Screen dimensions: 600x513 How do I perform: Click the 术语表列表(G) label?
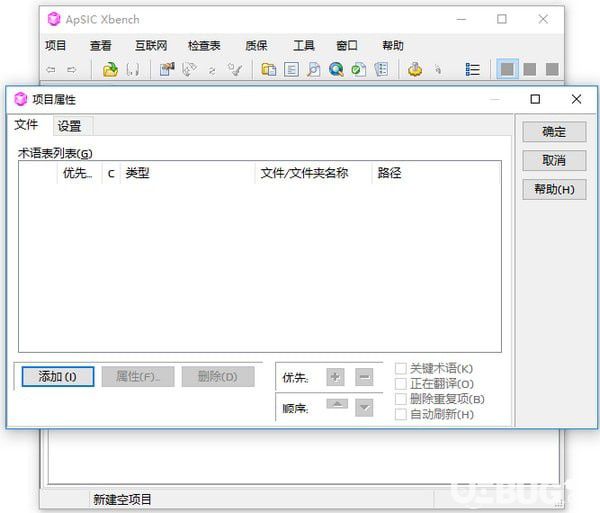pos(55,153)
